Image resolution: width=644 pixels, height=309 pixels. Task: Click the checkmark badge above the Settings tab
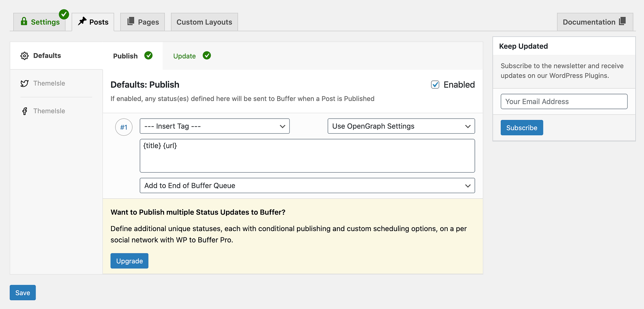(64, 14)
